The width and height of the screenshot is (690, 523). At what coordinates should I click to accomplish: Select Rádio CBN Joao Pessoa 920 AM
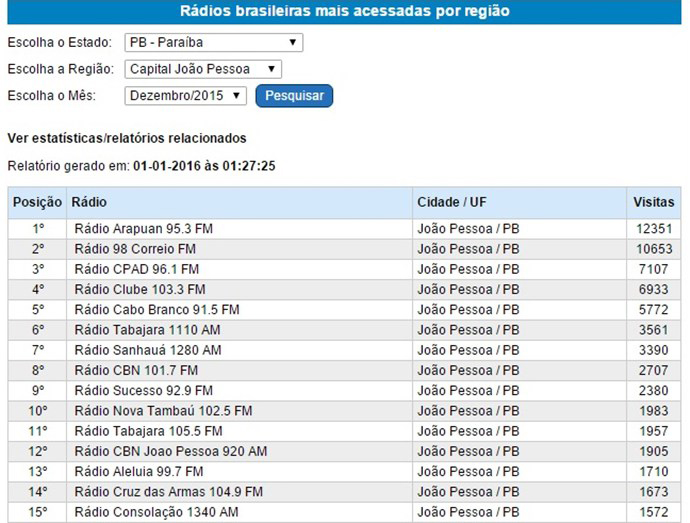[x=171, y=452]
